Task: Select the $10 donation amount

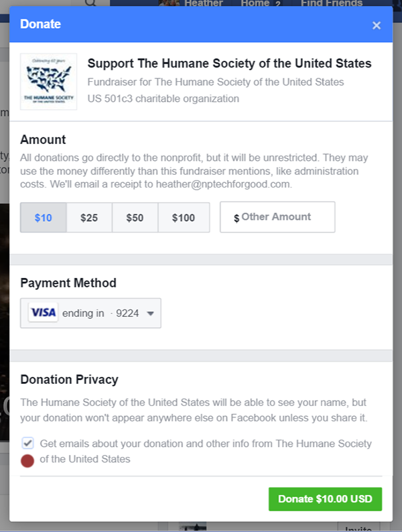Action: [x=43, y=218]
